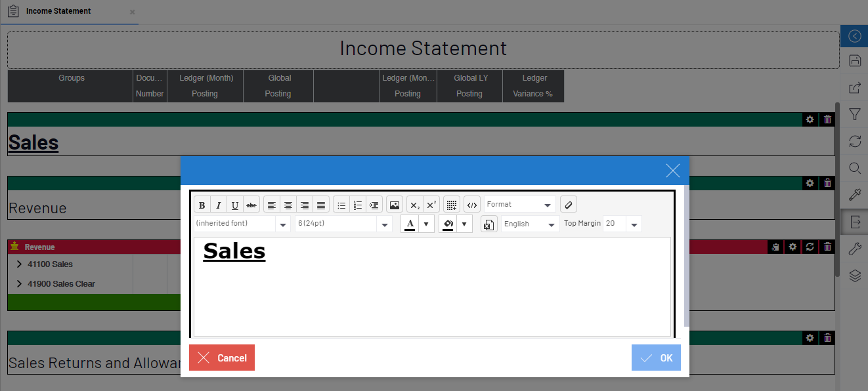
Task: Center align the text
Action: (288, 205)
